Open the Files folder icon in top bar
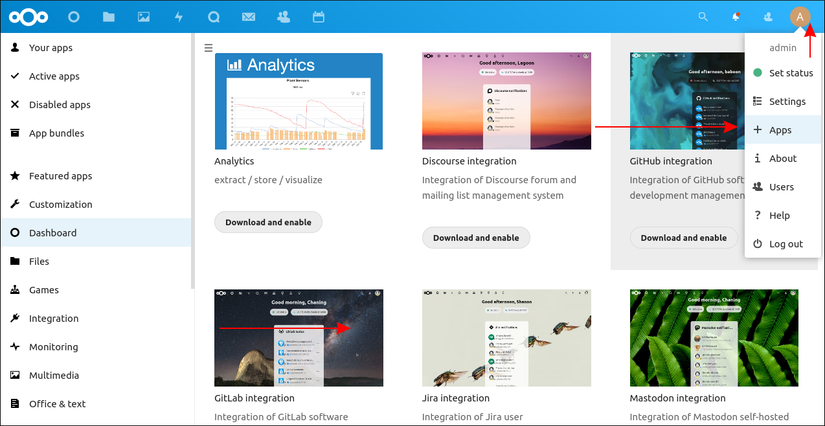The height and width of the screenshot is (426, 825). click(109, 17)
